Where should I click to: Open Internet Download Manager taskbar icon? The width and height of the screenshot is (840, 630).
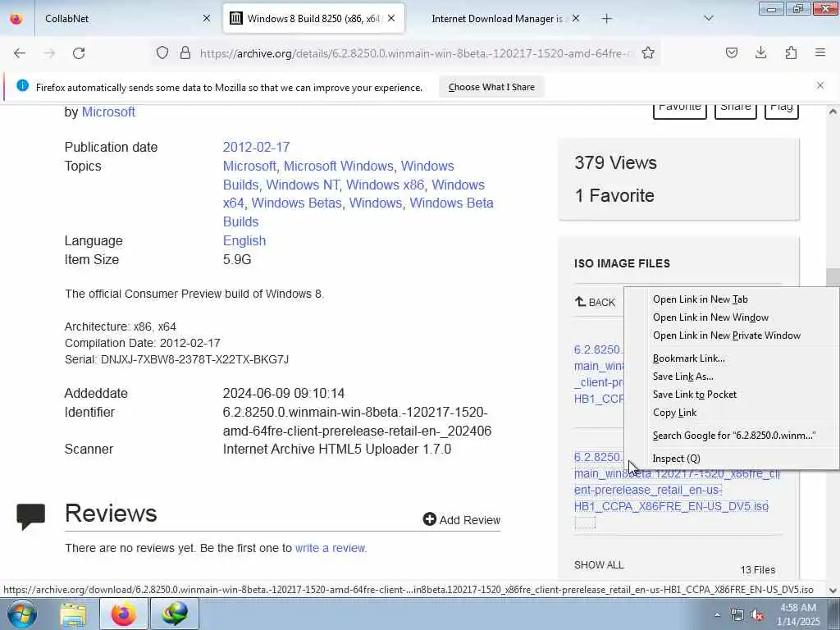175,614
